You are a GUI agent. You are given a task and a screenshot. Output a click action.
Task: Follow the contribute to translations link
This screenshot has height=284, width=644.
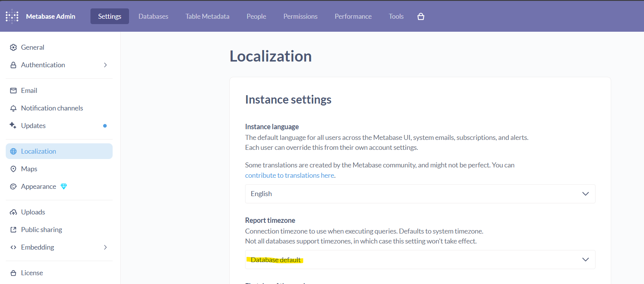tap(289, 175)
